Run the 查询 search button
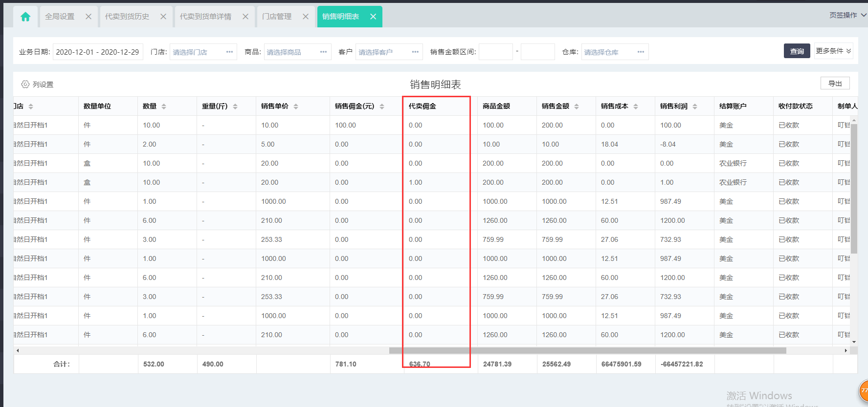Viewport: 868px width, 407px height. (797, 51)
